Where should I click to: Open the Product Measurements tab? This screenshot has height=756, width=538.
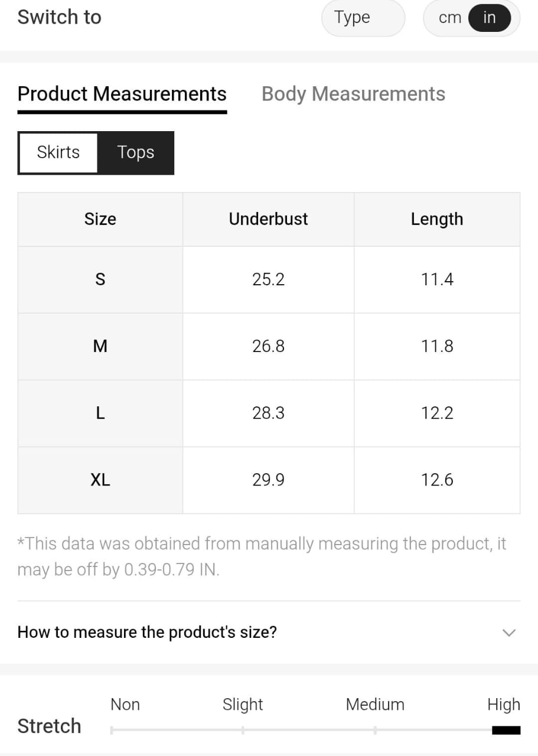122,94
